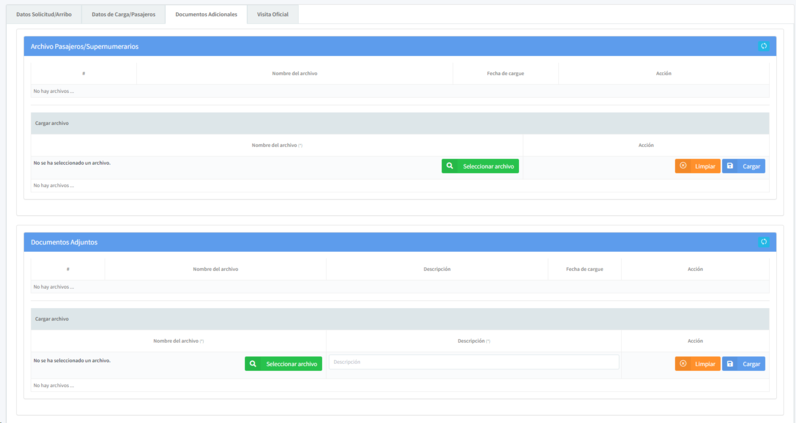Image resolution: width=796 pixels, height=423 pixels.
Task: Click the Documentos Adjuntos panel title
Action: (x=64, y=242)
